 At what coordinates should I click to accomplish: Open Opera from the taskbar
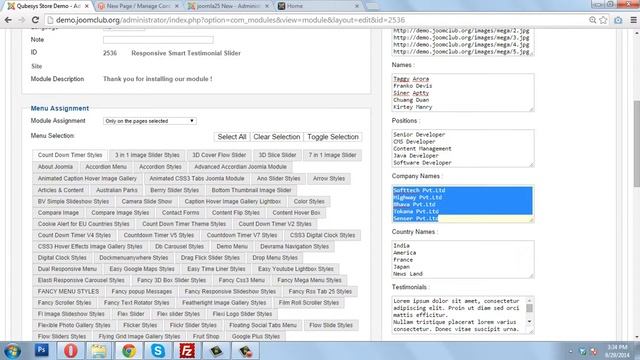tap(70, 351)
